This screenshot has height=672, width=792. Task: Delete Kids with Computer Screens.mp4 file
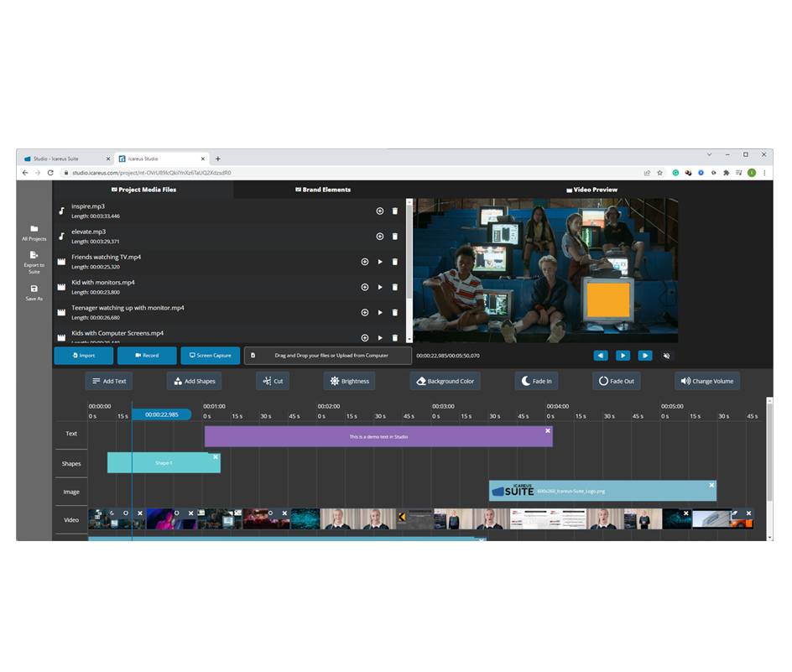pyautogui.click(x=395, y=337)
